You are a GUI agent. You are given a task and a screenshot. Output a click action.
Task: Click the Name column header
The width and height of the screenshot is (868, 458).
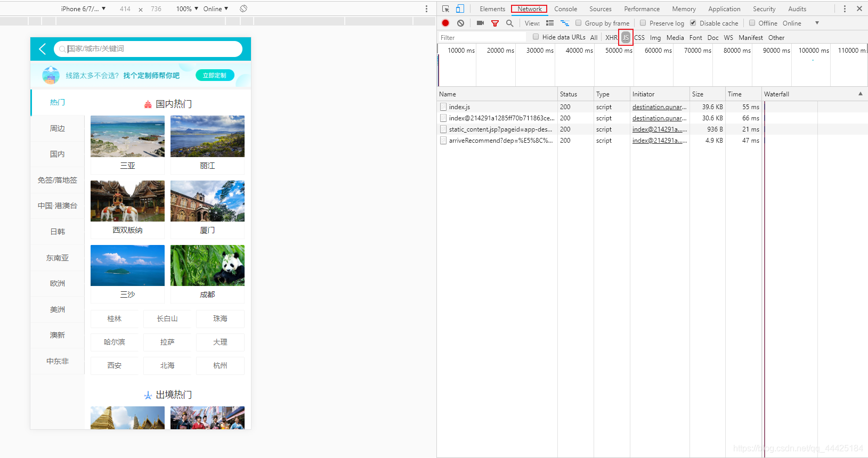pyautogui.click(x=497, y=94)
